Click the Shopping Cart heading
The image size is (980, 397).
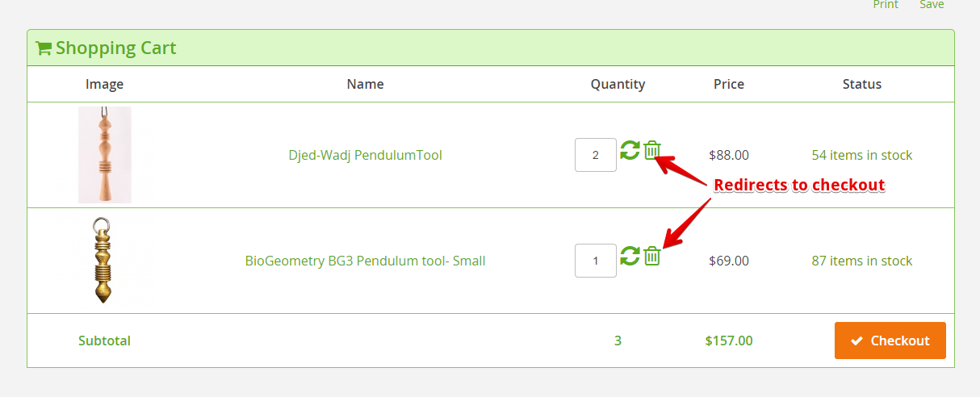115,48
